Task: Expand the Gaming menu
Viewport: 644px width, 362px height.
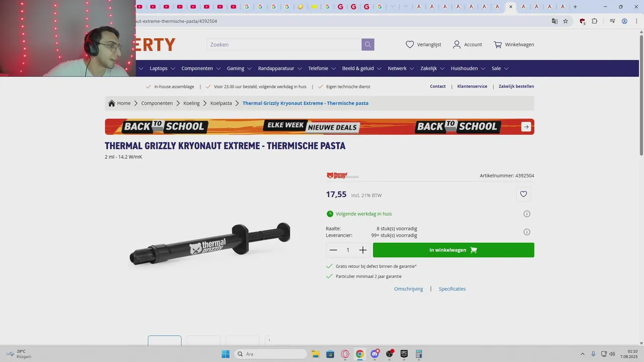Action: click(x=239, y=68)
